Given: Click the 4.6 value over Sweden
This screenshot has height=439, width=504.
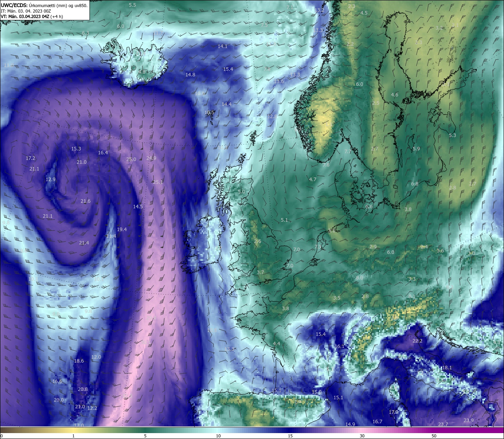Looking at the screenshot, I should (x=395, y=95).
